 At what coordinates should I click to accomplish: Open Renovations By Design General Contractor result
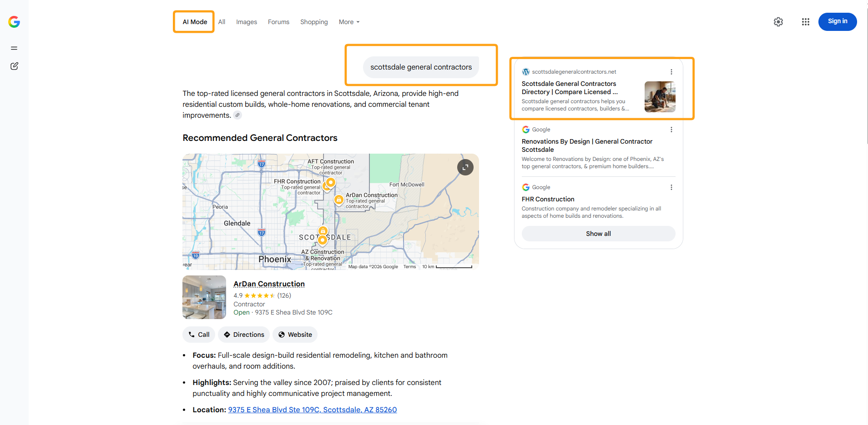[x=587, y=145]
